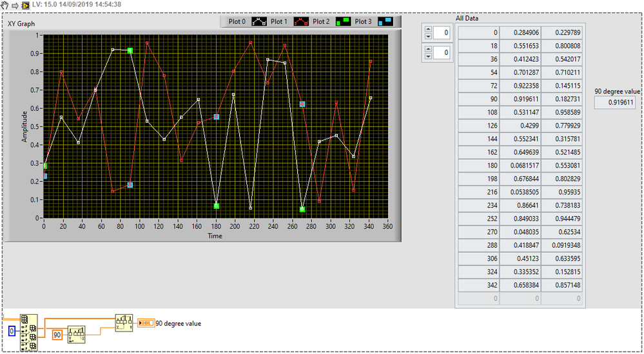644x354 pixels.
Task: Select the Index Array node in diagram
Action: click(x=28, y=333)
